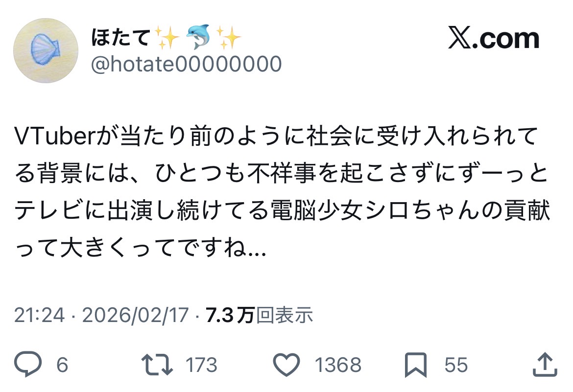Click the reply count 6
Viewport: 573px width, 392px height.
(62, 365)
